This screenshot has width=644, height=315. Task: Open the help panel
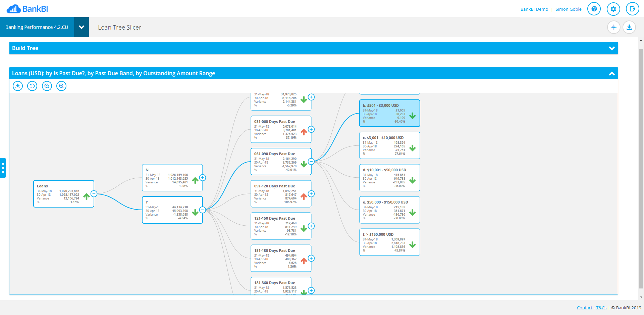[x=594, y=9]
